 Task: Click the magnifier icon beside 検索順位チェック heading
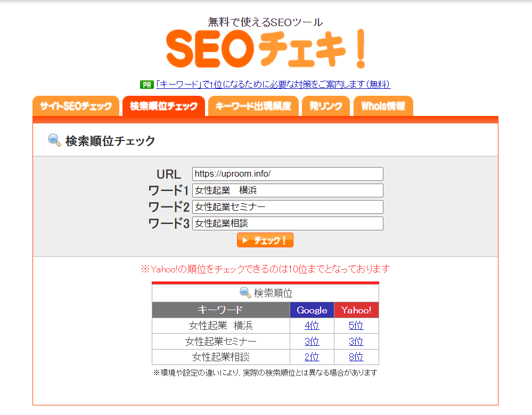click(x=54, y=140)
